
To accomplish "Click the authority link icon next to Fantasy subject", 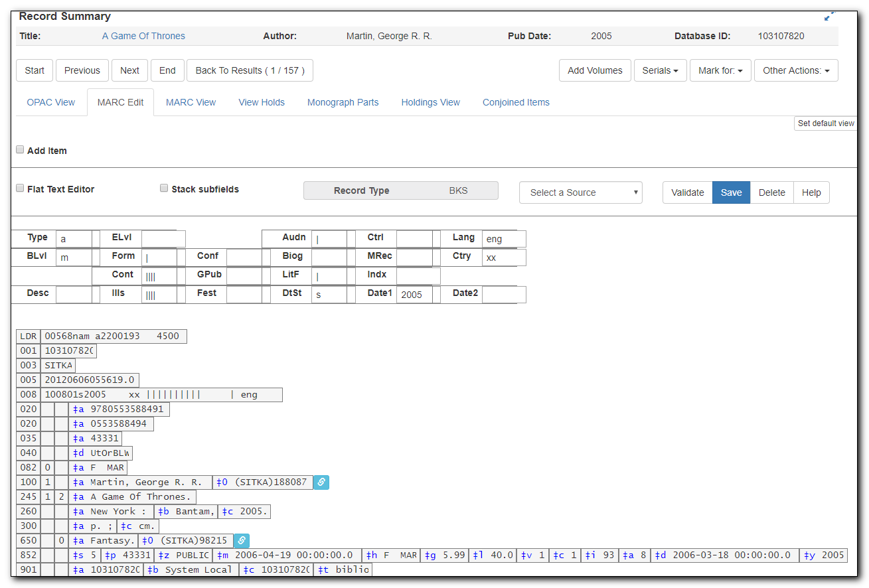I will [x=242, y=541].
